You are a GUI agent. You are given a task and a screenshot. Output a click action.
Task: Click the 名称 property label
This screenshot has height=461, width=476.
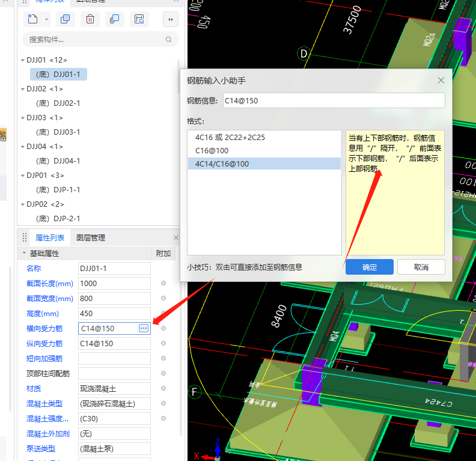click(x=34, y=268)
